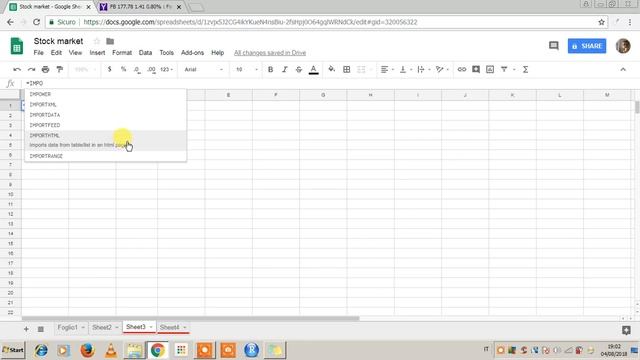Click the Explore button at bottom right
640x360 pixels.
tap(626, 330)
